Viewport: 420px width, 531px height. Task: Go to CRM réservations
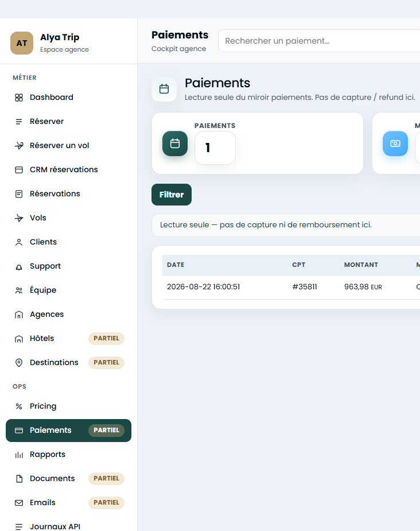pos(68,170)
